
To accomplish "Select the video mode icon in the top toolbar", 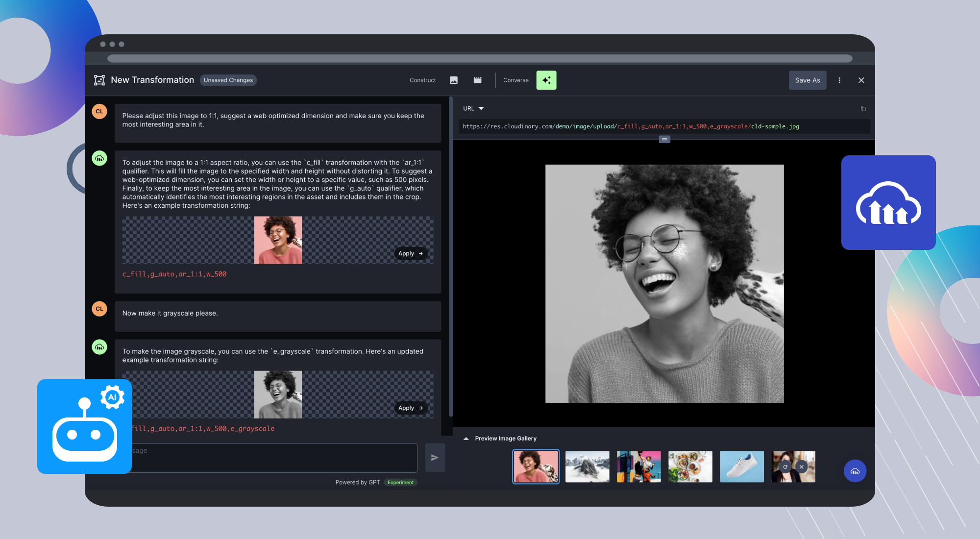I will (x=477, y=80).
